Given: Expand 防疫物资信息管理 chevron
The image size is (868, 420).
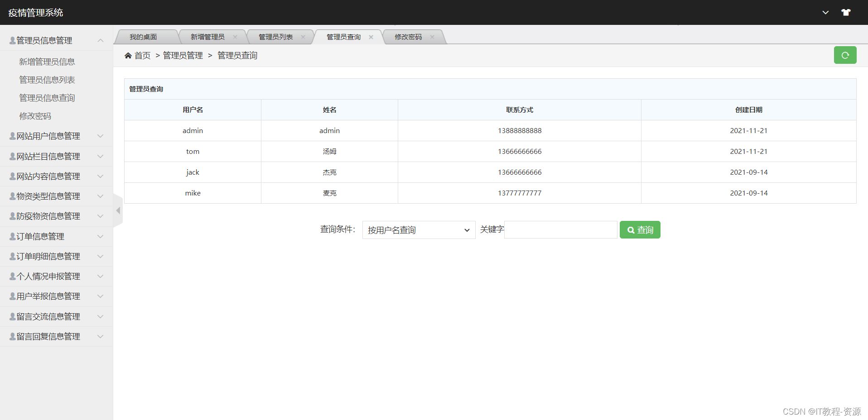Looking at the screenshot, I should [101, 216].
